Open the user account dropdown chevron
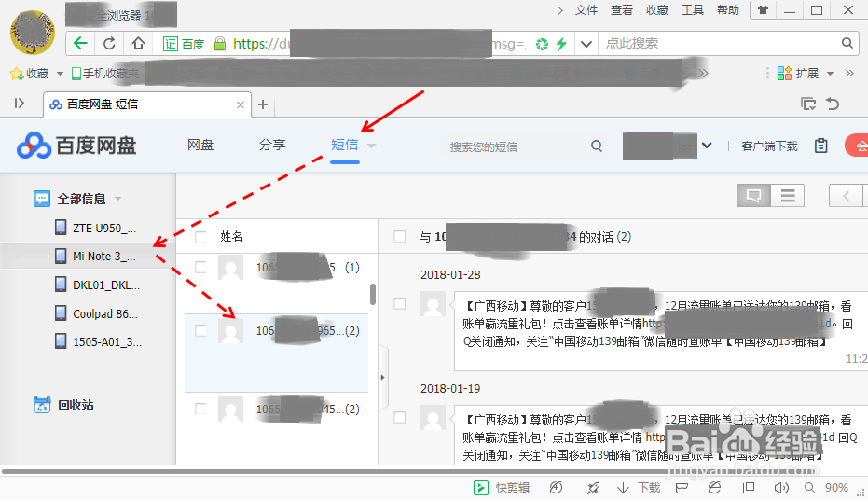 tap(707, 146)
